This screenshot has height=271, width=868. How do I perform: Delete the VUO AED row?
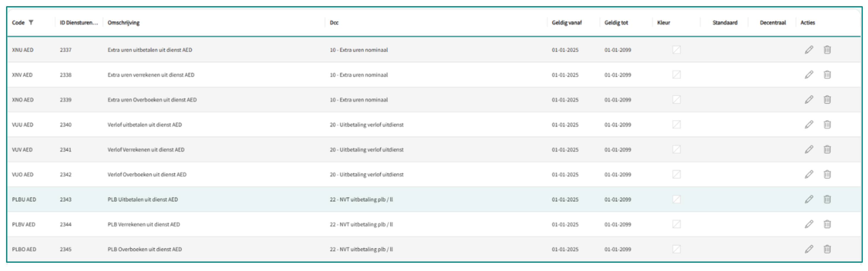[x=827, y=175]
